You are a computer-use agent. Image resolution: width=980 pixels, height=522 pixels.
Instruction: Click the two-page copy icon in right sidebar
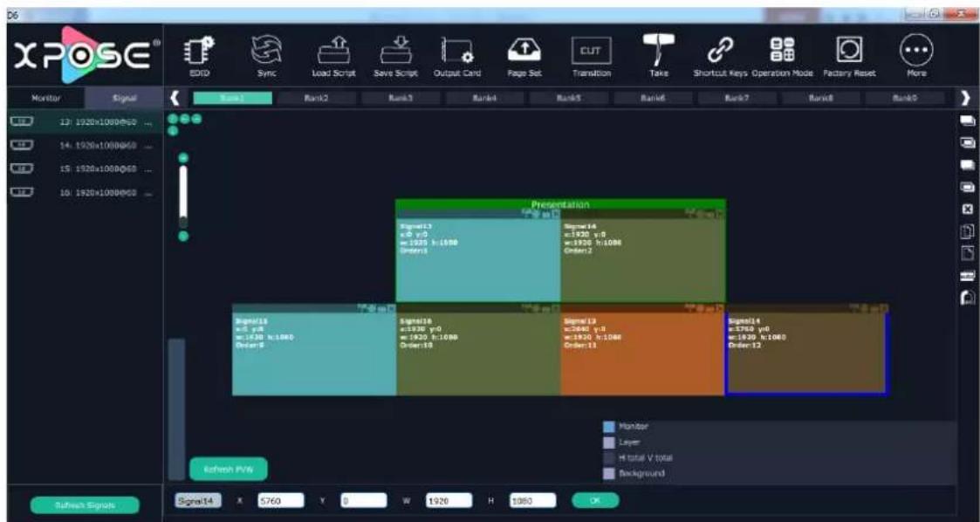(967, 230)
